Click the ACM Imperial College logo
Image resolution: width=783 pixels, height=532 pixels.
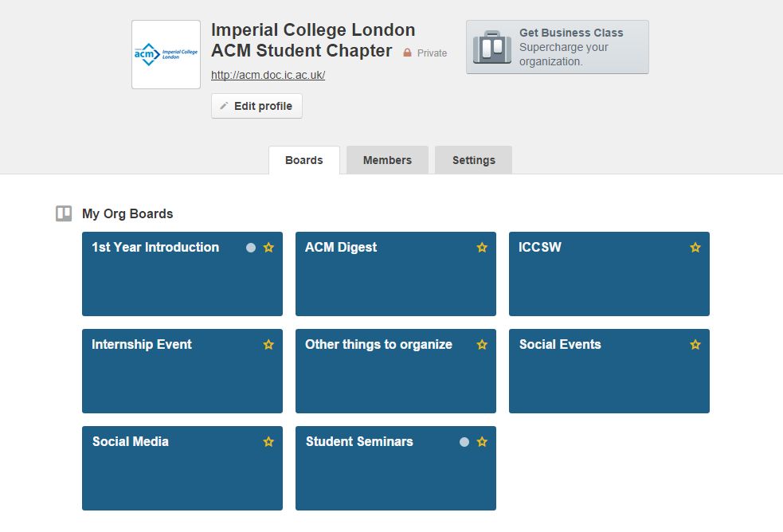(166, 54)
